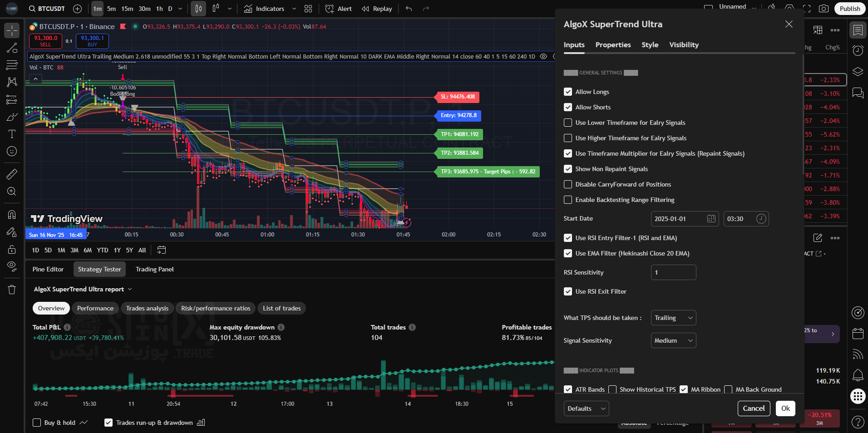Switch to the Style tab
The height and width of the screenshot is (433, 868).
650,44
